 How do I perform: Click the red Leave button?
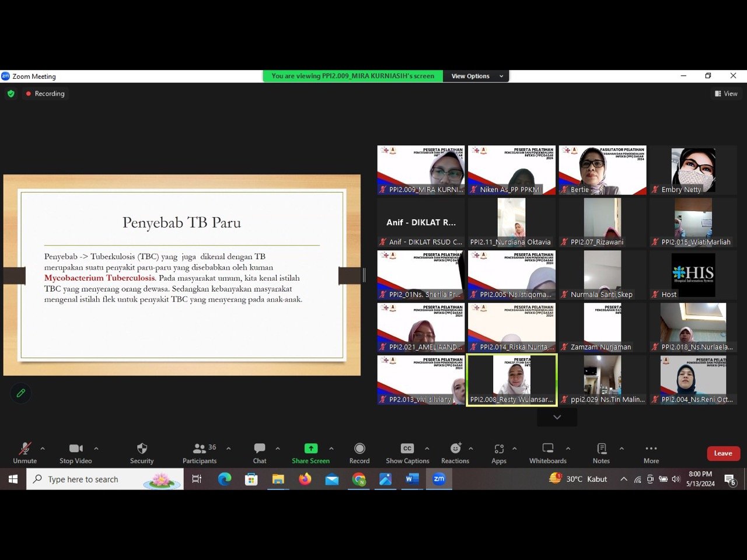click(x=723, y=453)
